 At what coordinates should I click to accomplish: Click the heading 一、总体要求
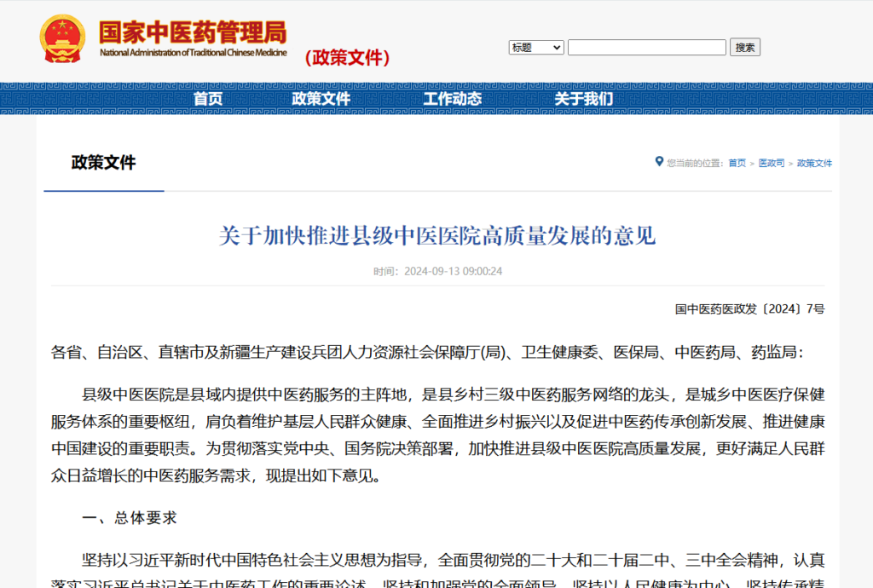tap(130, 518)
